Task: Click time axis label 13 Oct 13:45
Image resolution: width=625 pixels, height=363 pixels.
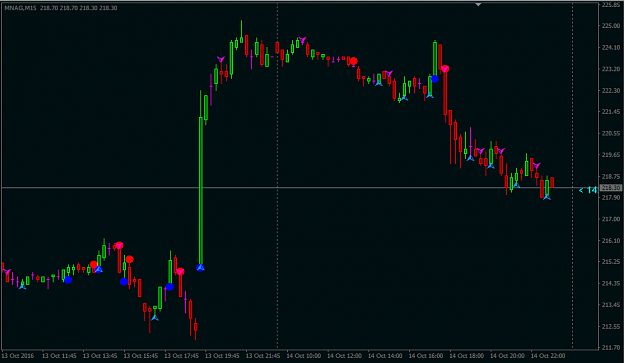Action: point(100,355)
